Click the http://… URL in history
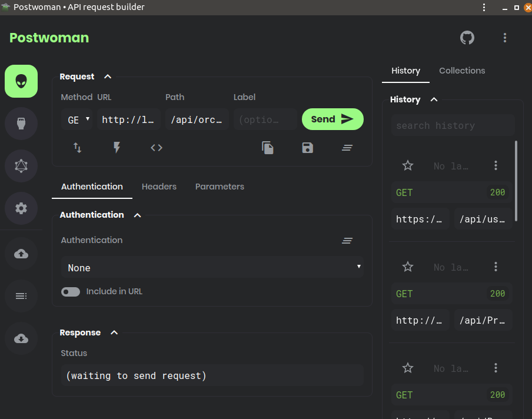The image size is (532, 419). point(420,320)
